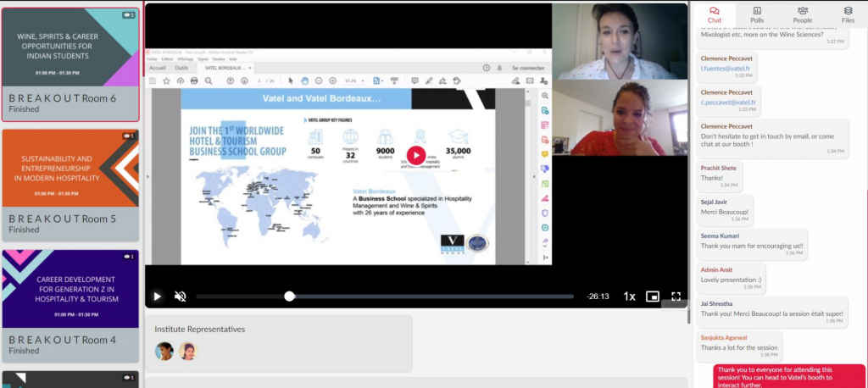Collapse the Acrobat right tools pane arrow

tap(534, 176)
